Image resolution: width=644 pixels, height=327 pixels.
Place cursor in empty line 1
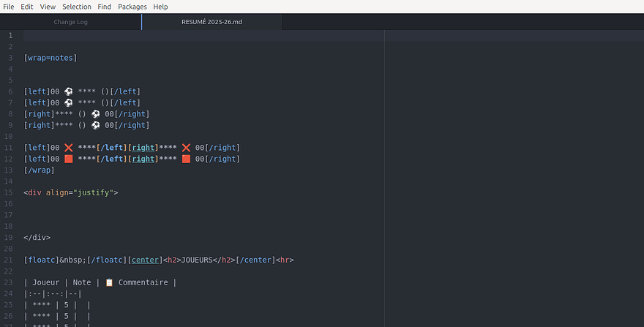pyautogui.click(x=203, y=35)
